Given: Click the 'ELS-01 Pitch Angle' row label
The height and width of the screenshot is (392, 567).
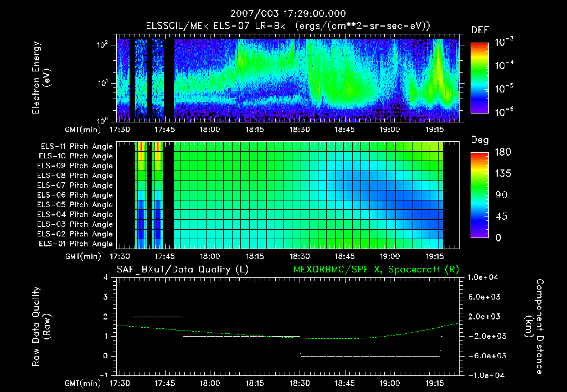Looking at the screenshot, I should (76, 244).
